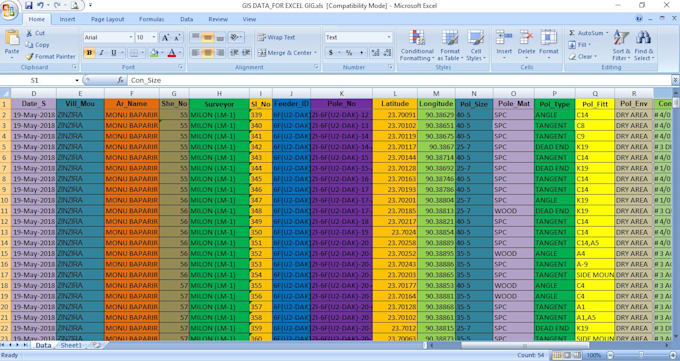Toggle Wrap Text option
Viewport: 680px width, 361px height.
click(276, 37)
